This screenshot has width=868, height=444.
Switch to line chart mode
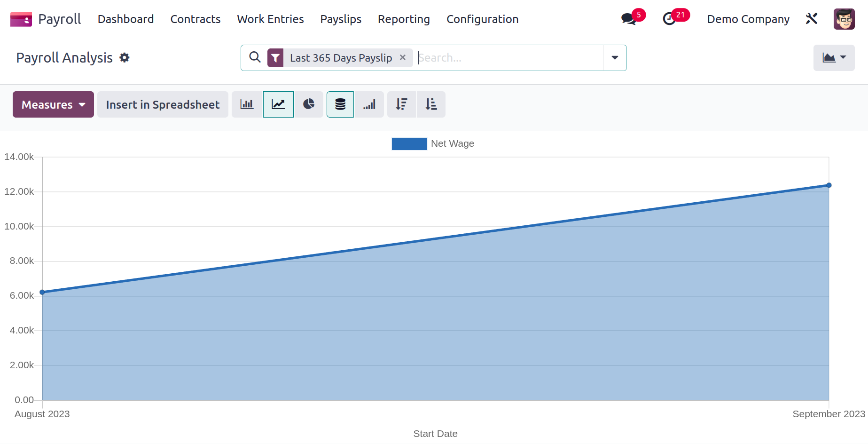278,104
